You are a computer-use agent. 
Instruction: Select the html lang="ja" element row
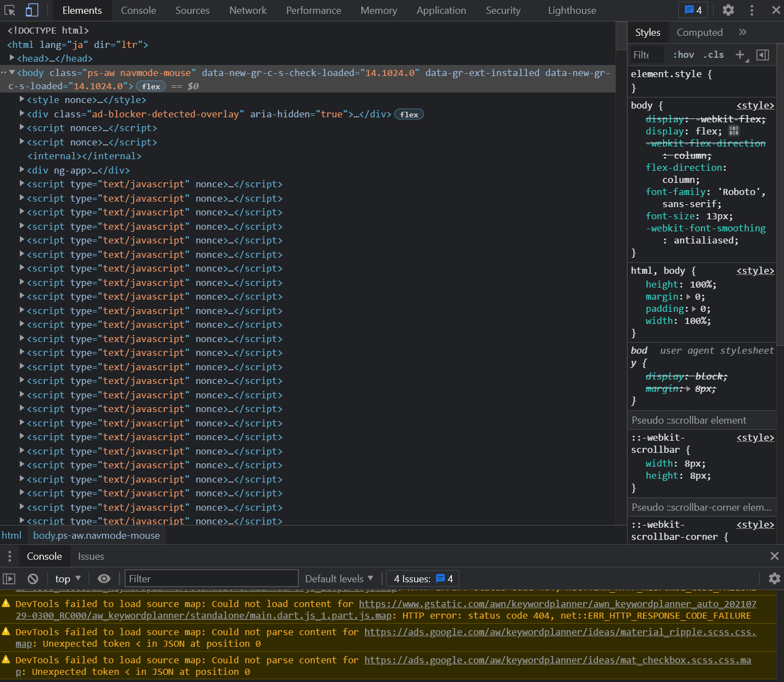[78, 45]
